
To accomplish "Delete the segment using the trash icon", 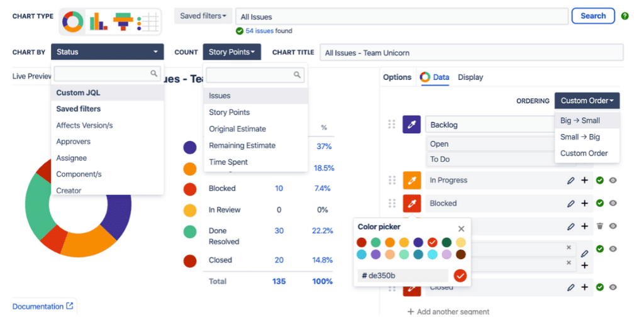I will click(599, 226).
